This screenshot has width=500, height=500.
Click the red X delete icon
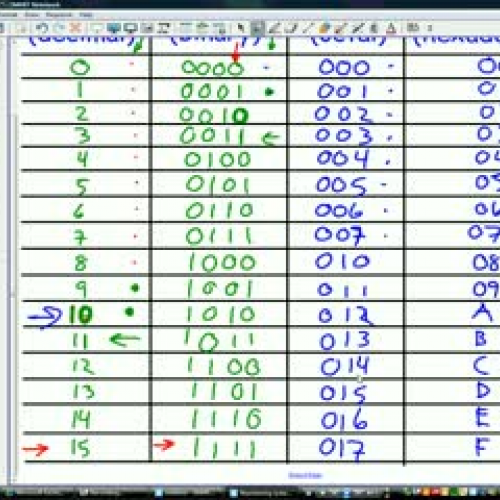point(76,28)
